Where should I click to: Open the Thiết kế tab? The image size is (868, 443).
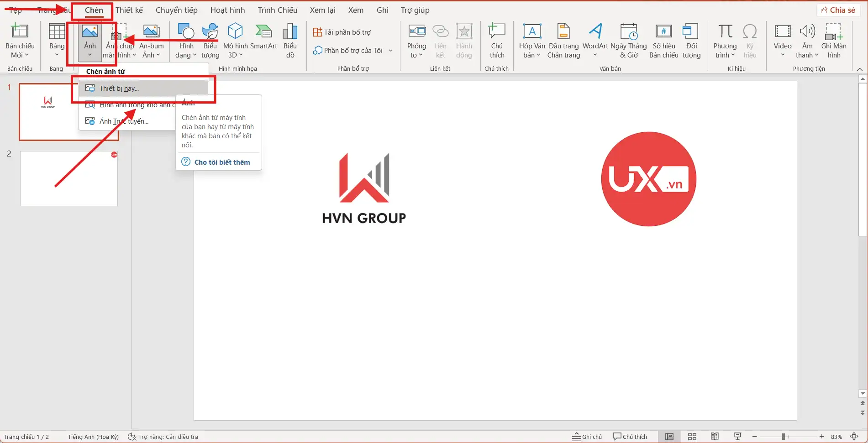pos(129,10)
